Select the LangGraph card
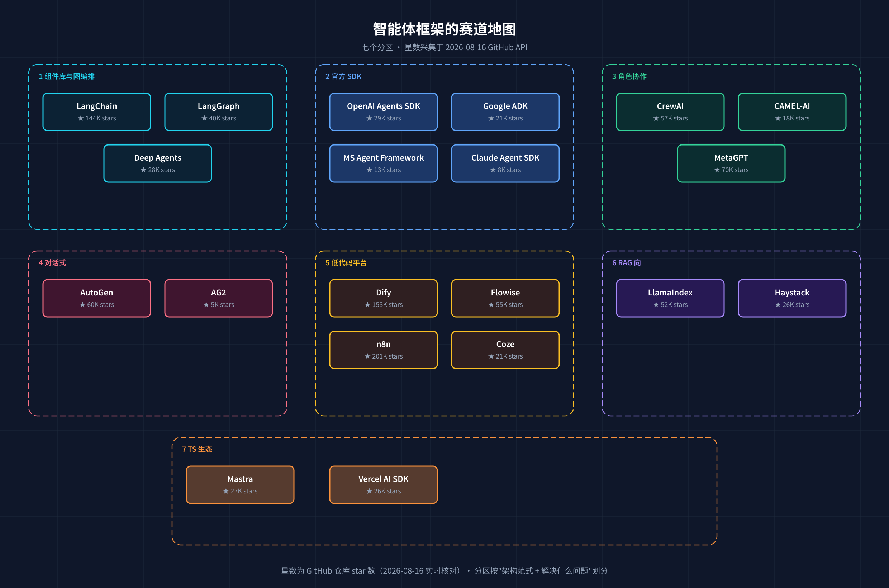Viewport: 889px width, 588px height. point(219,112)
